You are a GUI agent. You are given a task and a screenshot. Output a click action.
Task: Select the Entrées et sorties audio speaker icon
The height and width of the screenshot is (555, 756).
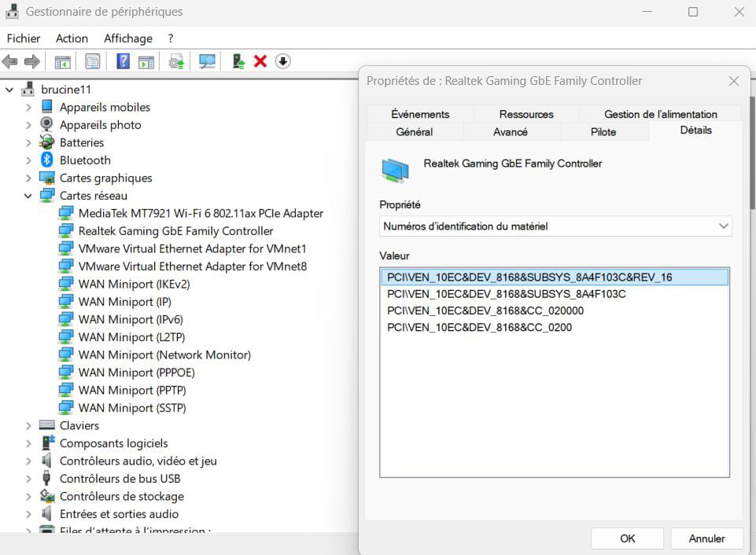tap(46, 513)
